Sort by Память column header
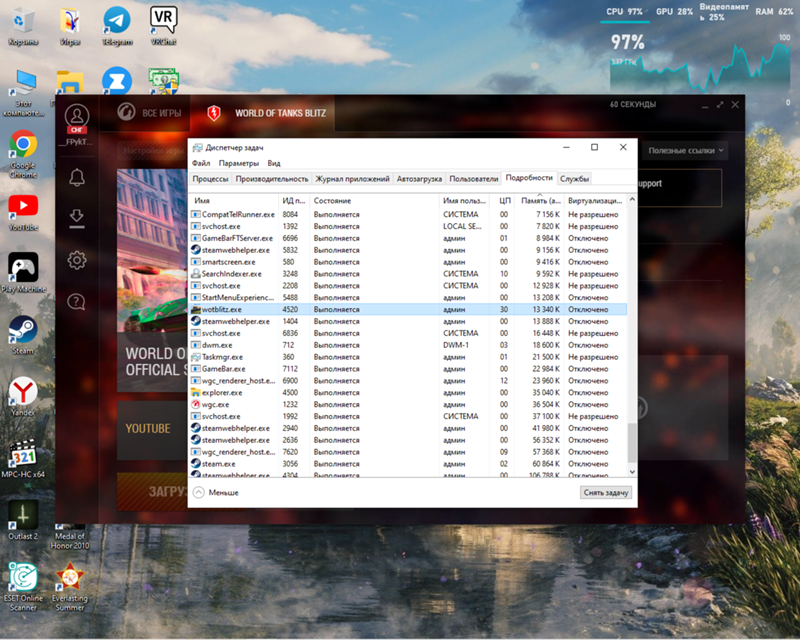 click(x=539, y=201)
